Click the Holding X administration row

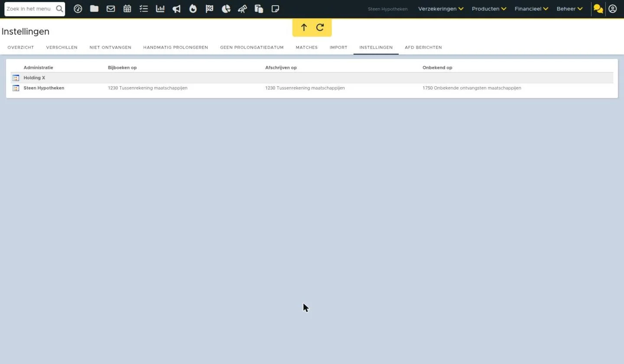312,78
